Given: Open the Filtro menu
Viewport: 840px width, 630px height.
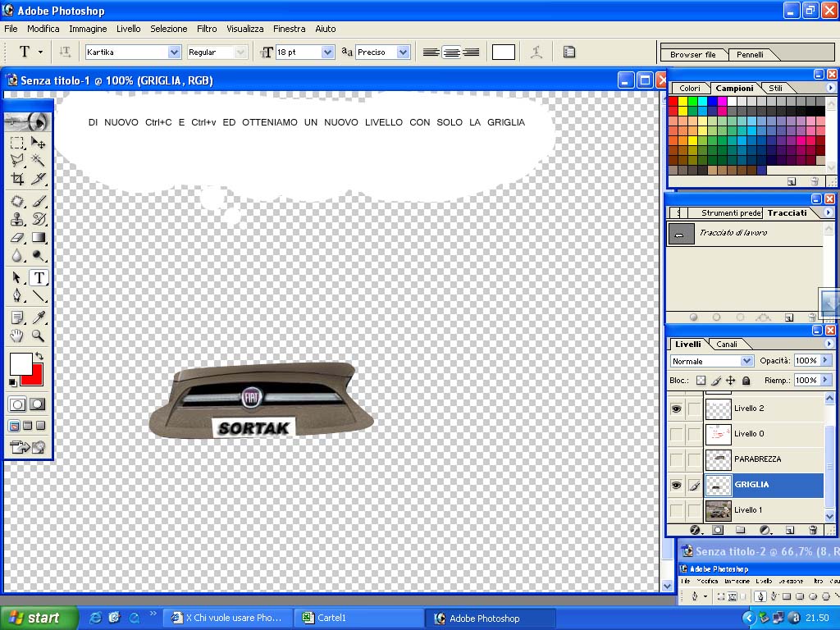Looking at the screenshot, I should pos(207,29).
